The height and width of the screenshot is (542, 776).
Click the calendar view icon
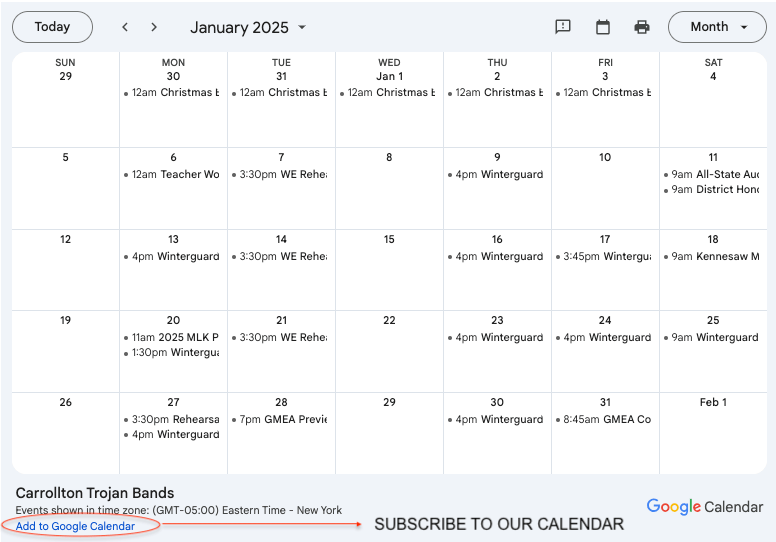pos(603,27)
